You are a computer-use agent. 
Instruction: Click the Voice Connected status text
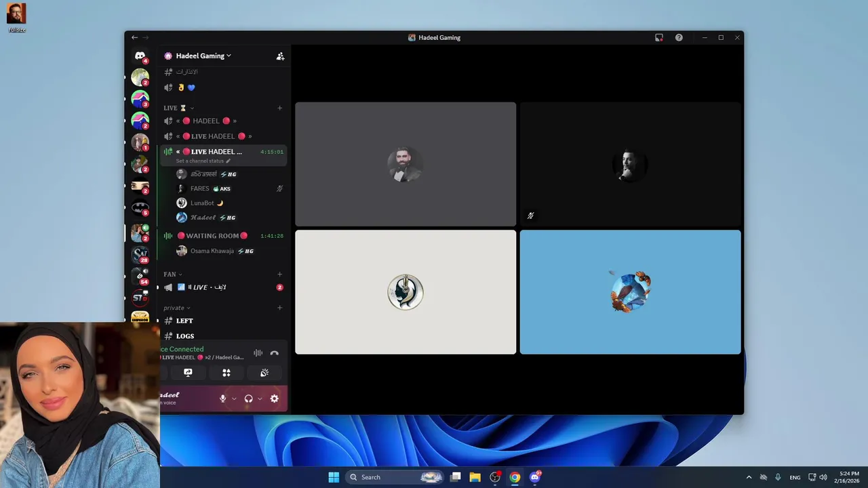coord(182,349)
